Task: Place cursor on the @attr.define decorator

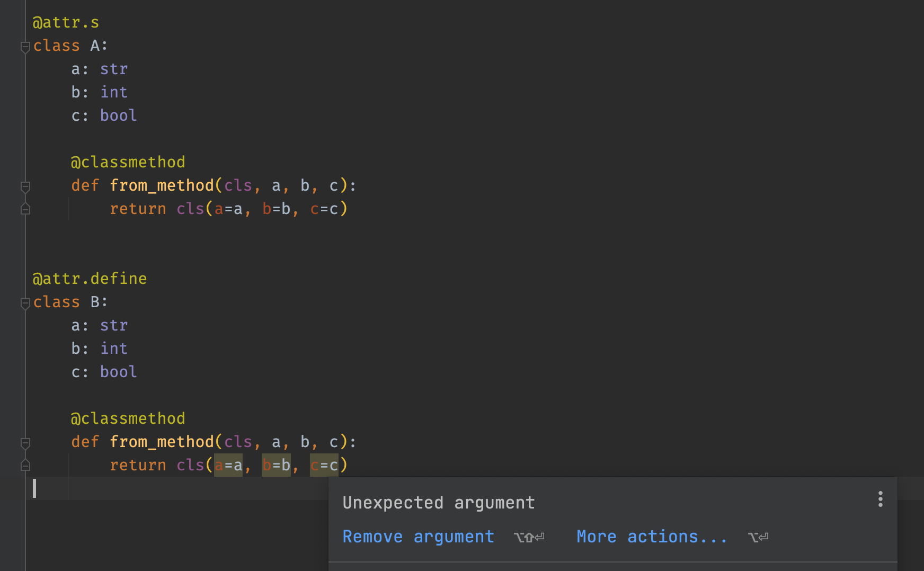Action: pos(90,278)
